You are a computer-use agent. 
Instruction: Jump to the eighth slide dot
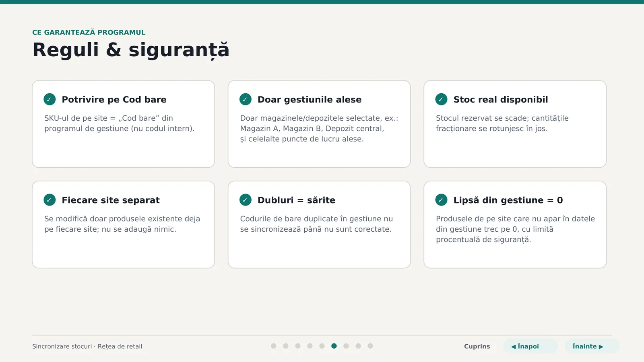coord(358,346)
